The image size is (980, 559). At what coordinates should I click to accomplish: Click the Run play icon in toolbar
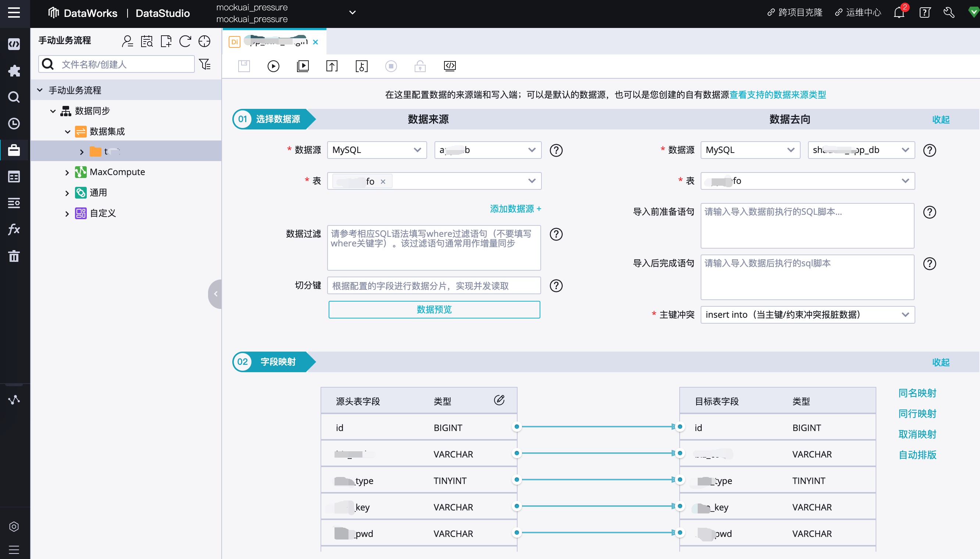coord(273,66)
